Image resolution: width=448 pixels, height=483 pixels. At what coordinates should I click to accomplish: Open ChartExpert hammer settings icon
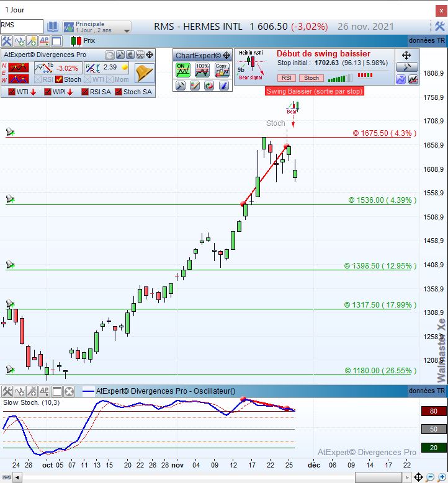click(x=181, y=86)
